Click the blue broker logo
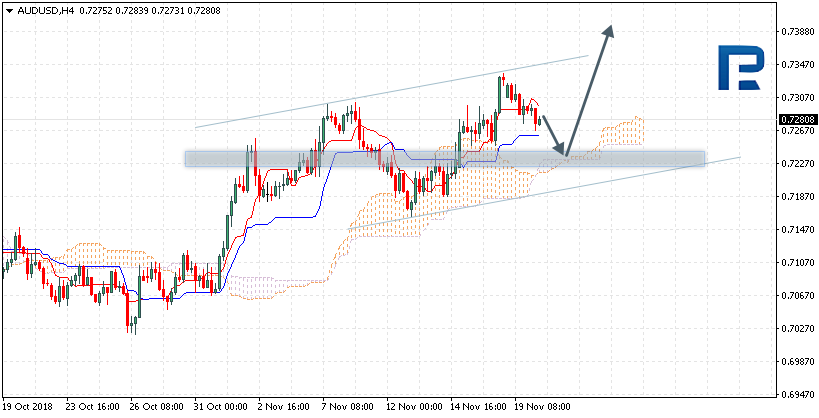The width and height of the screenshot is (819, 418). pyautogui.click(x=739, y=73)
